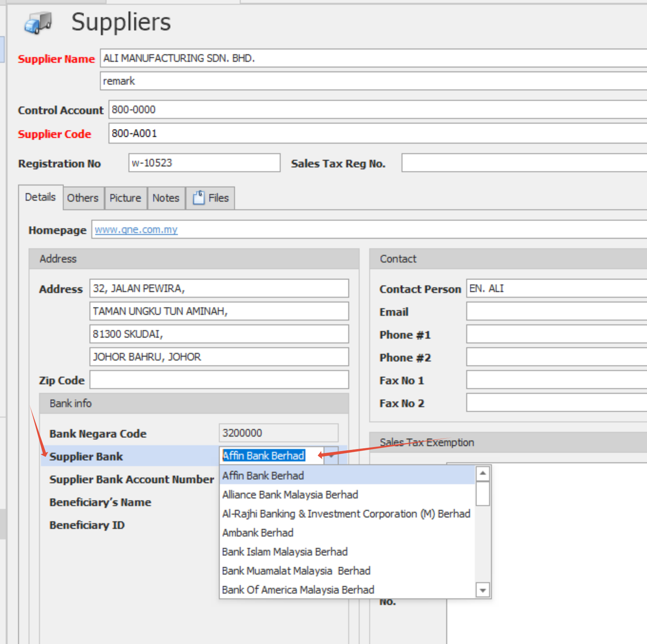
Task: Click the Supplier Code field 800-A001
Action: coord(378,133)
